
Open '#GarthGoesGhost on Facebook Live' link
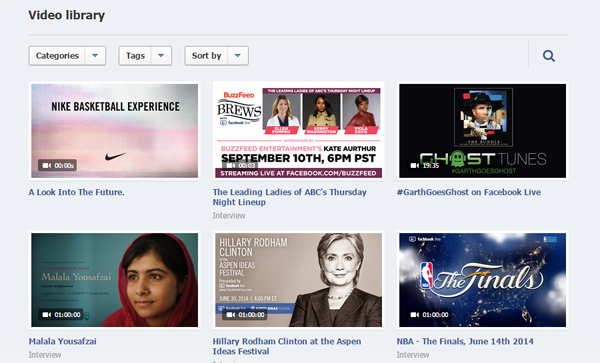[469, 192]
